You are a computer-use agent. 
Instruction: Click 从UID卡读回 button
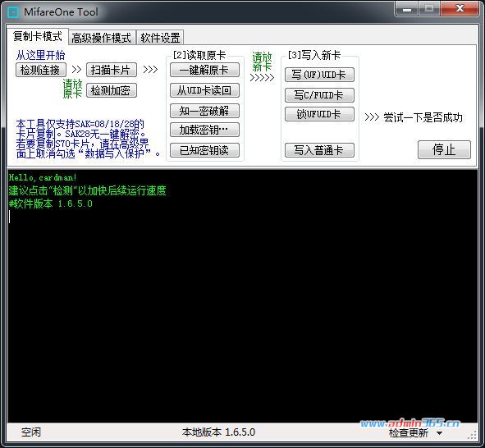coord(204,90)
